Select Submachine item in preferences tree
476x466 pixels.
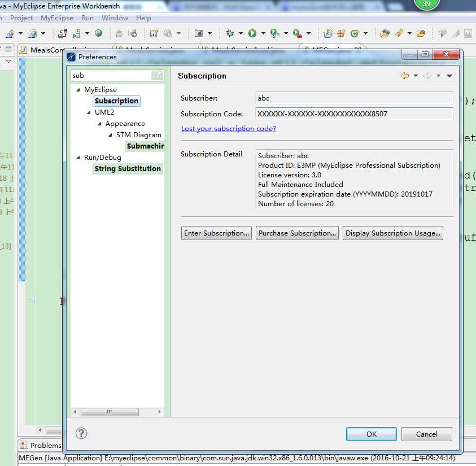146,146
